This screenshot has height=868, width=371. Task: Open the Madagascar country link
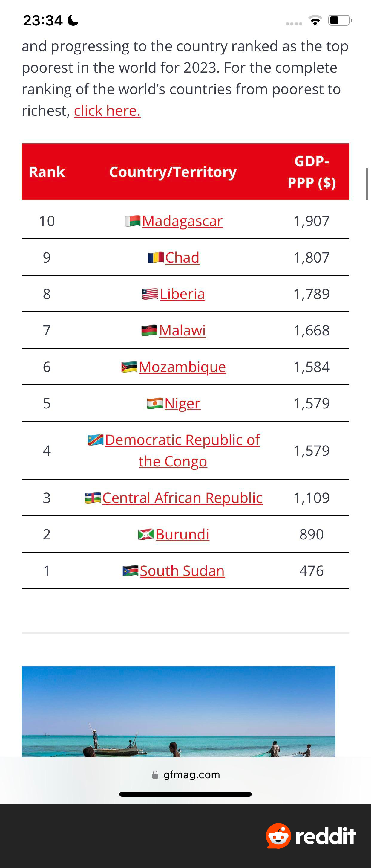coord(183,221)
